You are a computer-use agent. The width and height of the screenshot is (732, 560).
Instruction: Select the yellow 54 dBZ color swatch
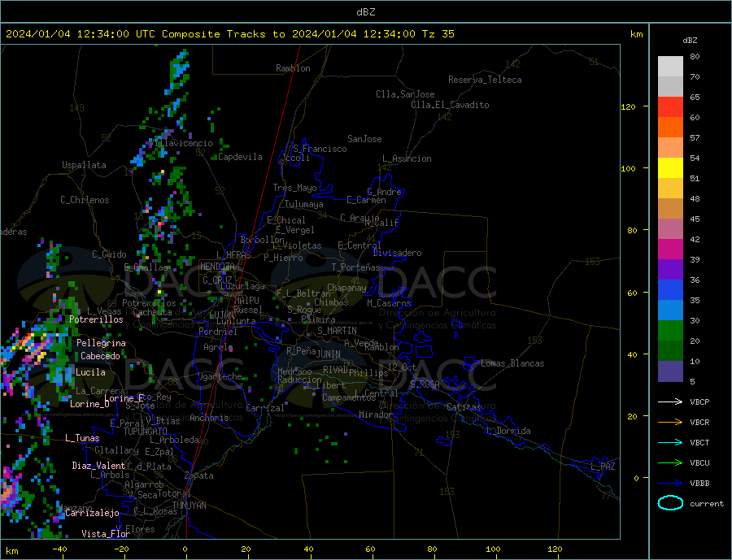[670, 168]
